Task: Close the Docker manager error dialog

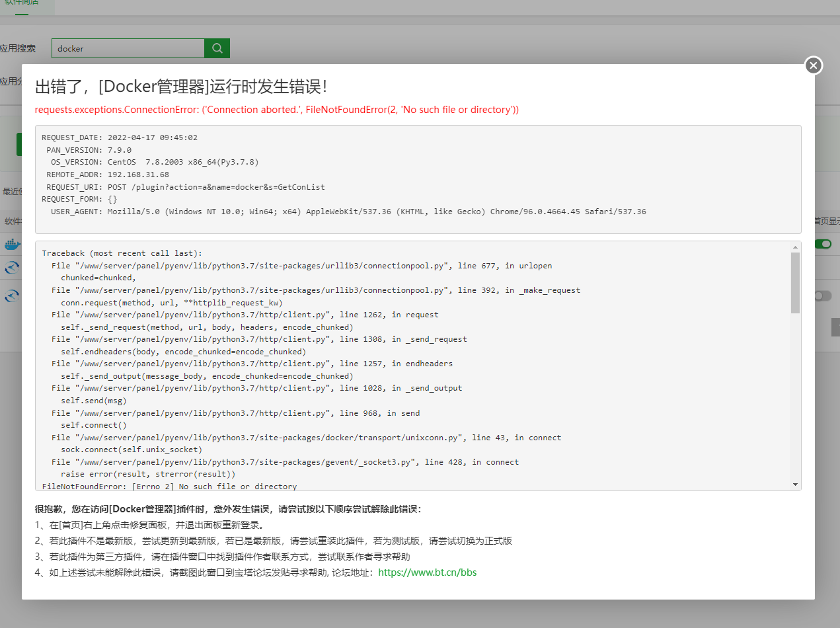Action: 814,65
